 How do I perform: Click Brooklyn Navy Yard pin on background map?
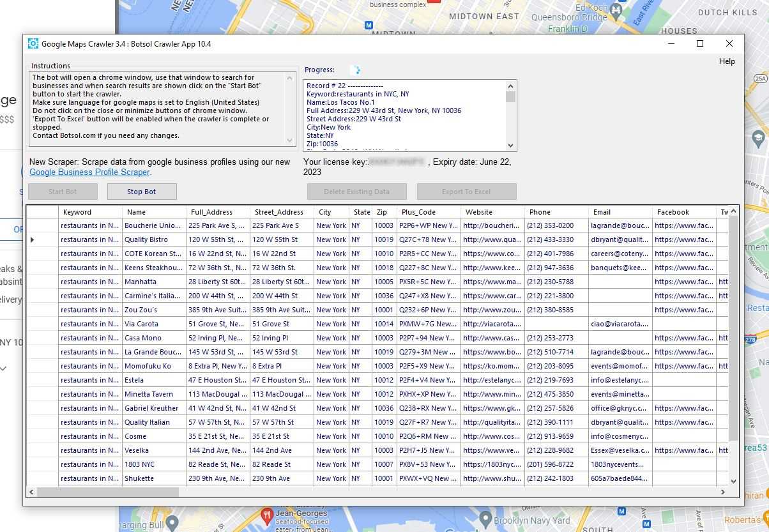484,518
